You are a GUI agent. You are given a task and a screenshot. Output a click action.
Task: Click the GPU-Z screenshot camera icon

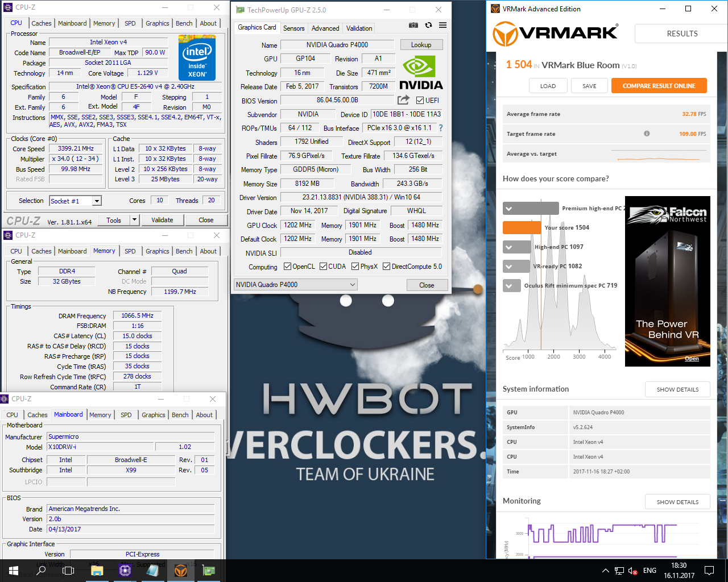(413, 25)
